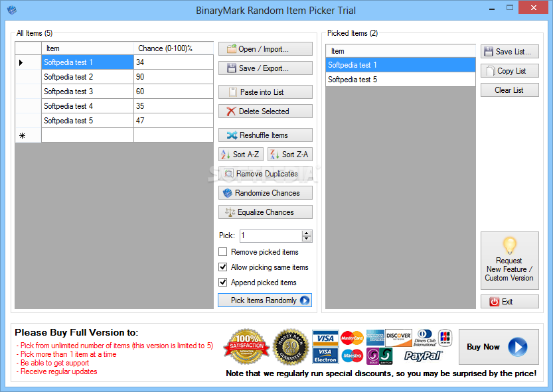Click the JCB card logo
The image size is (553, 392).
coord(445,337)
